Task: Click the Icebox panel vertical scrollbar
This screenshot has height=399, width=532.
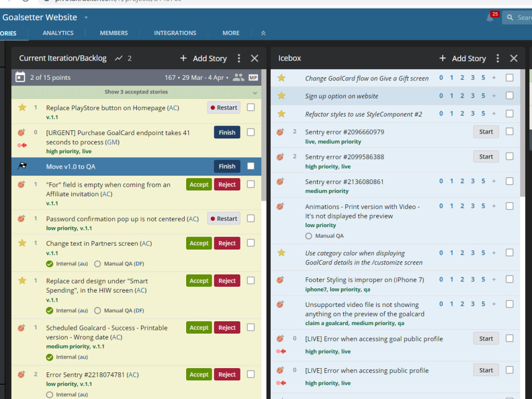Action: 522,133
